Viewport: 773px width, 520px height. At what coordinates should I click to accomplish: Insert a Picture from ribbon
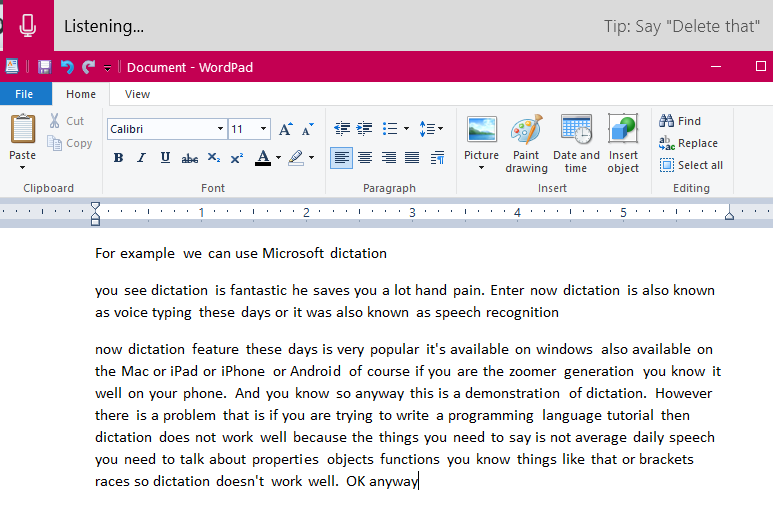coord(482,143)
